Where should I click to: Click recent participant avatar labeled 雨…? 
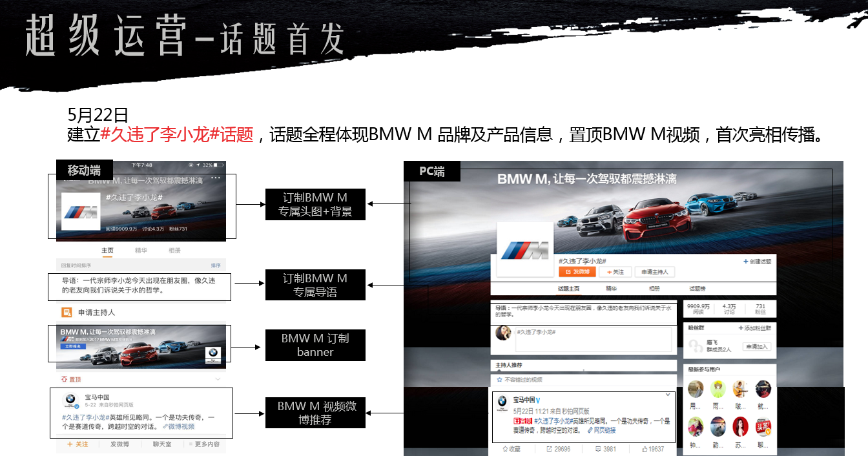(x=718, y=389)
